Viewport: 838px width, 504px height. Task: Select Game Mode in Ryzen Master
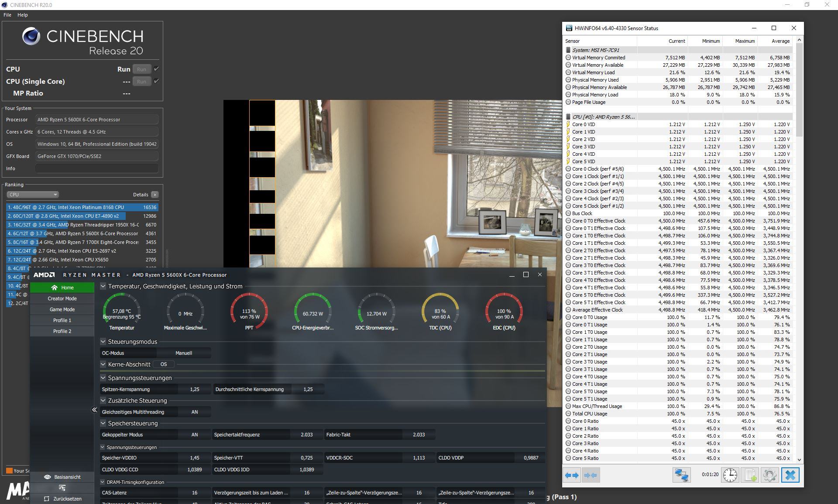[x=62, y=309]
